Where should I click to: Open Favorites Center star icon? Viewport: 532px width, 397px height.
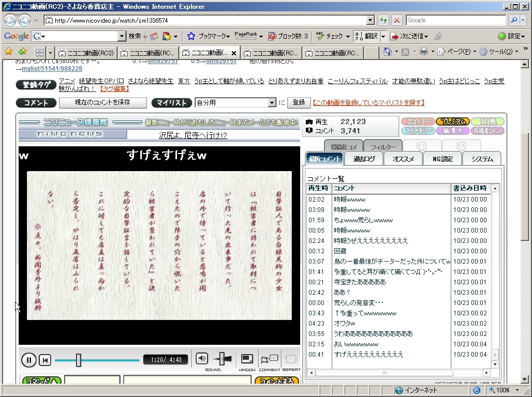click(x=9, y=52)
